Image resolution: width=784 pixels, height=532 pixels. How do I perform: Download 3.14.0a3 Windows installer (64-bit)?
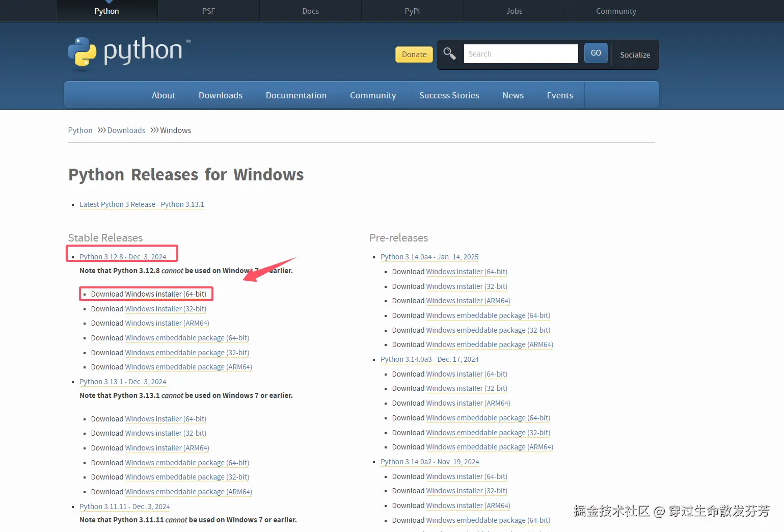pos(467,374)
